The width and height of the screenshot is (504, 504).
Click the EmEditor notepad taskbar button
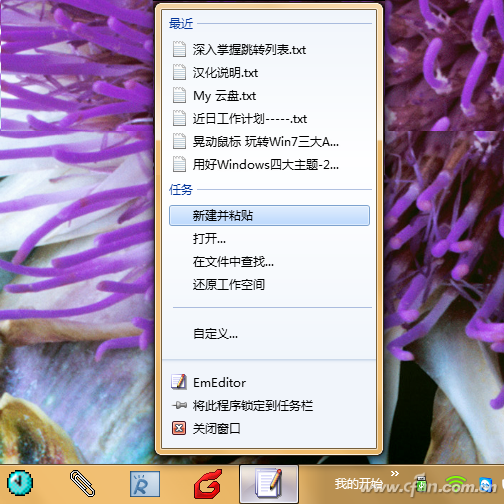pyautogui.click(x=269, y=484)
